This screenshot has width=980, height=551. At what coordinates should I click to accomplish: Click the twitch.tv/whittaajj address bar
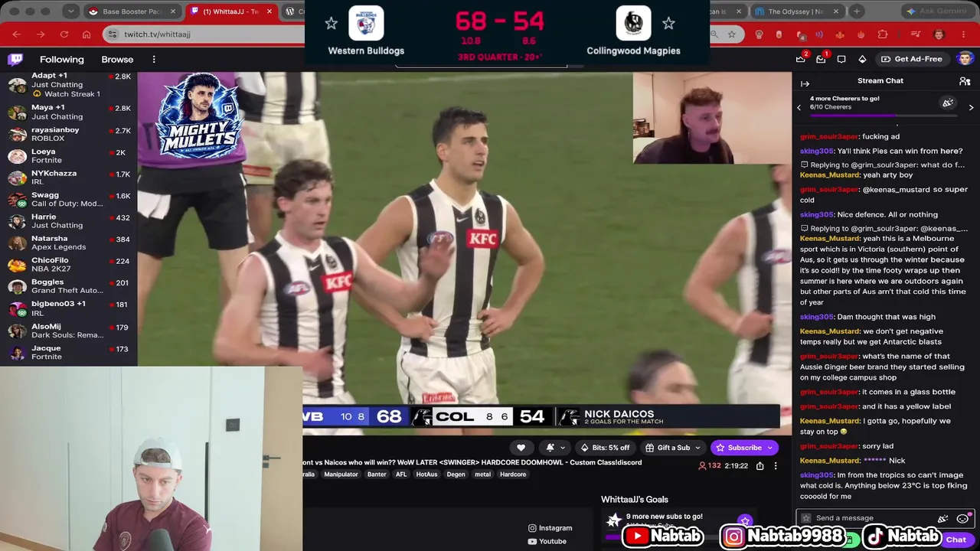(157, 34)
